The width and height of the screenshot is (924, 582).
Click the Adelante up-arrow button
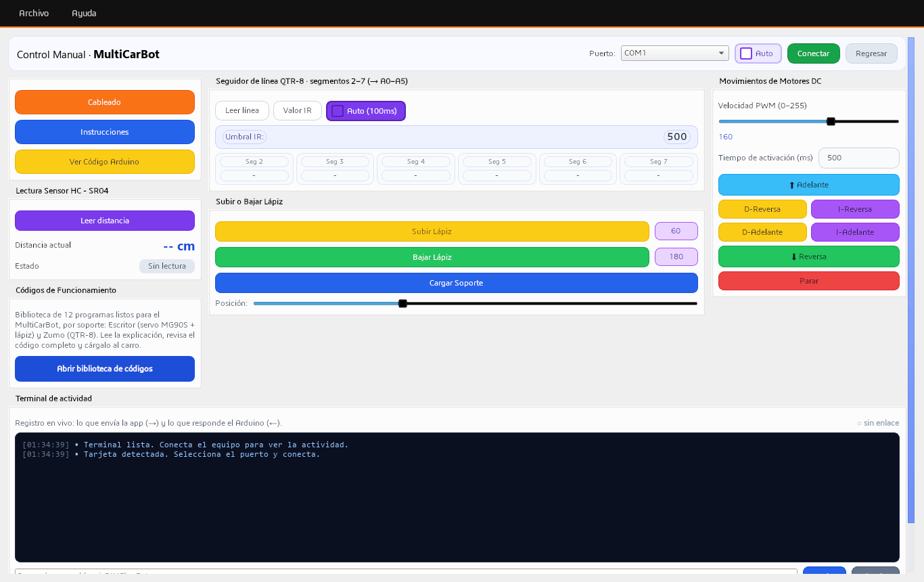[x=809, y=185]
